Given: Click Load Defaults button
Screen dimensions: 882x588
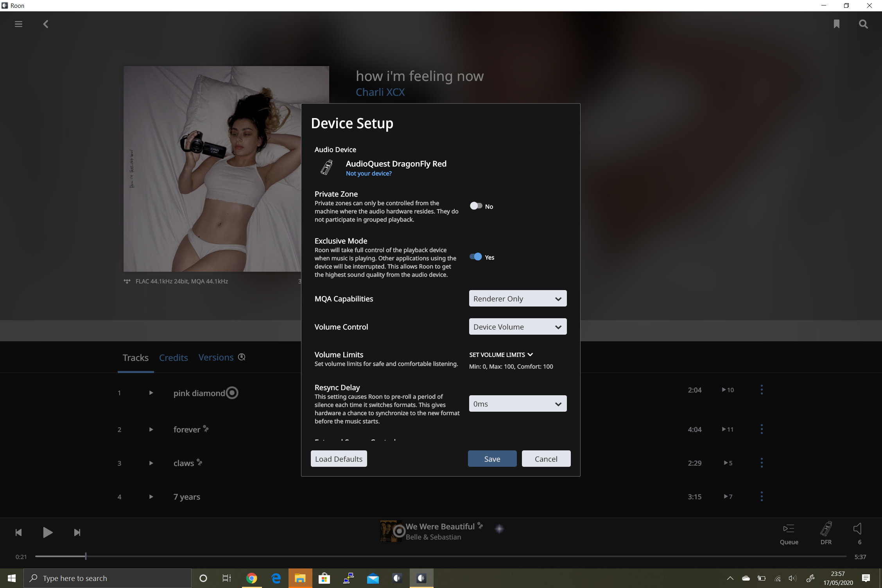Looking at the screenshot, I should [x=339, y=459].
